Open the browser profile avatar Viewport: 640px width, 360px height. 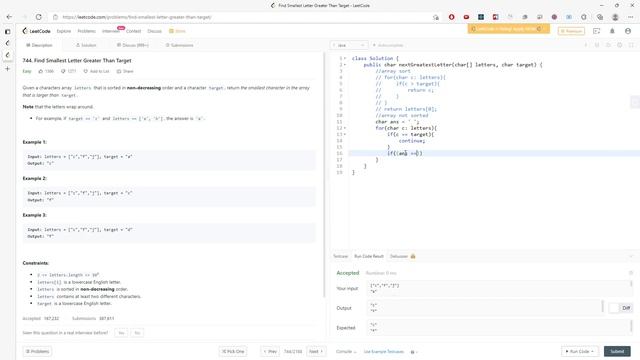(x=615, y=17)
